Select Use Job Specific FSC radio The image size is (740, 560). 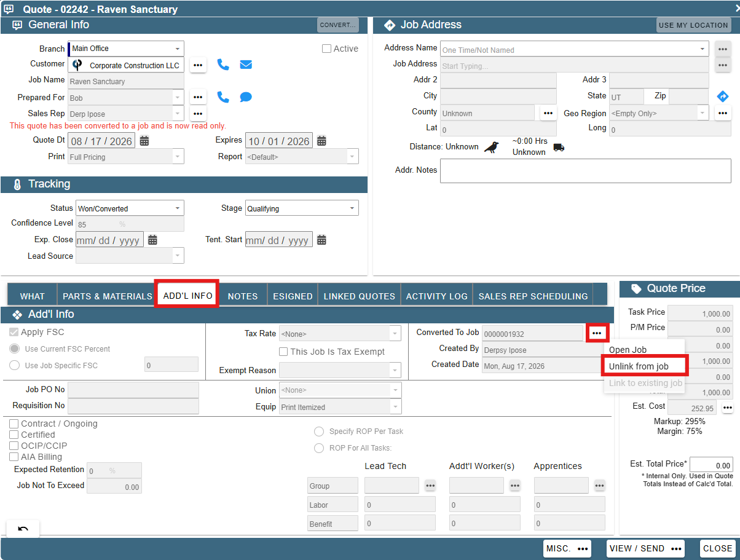click(15, 365)
